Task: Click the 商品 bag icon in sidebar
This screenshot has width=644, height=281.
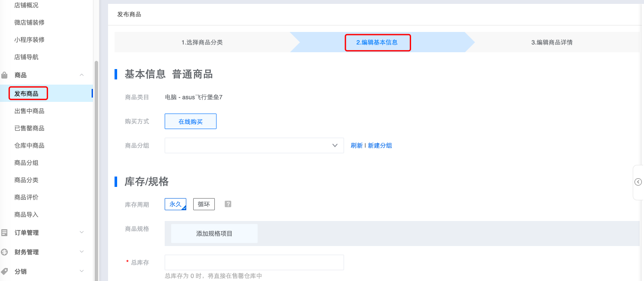Action: tap(5, 75)
